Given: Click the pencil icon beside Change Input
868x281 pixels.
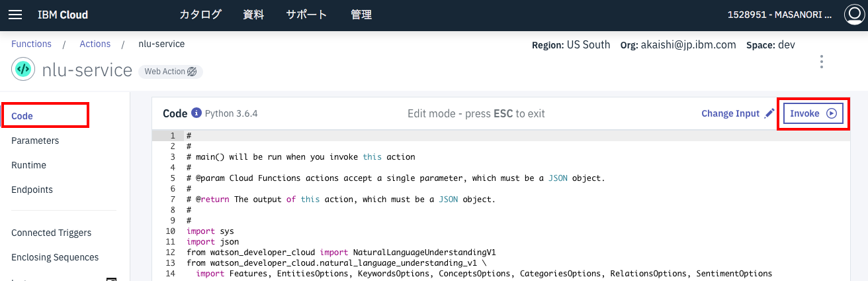Looking at the screenshot, I should (769, 113).
